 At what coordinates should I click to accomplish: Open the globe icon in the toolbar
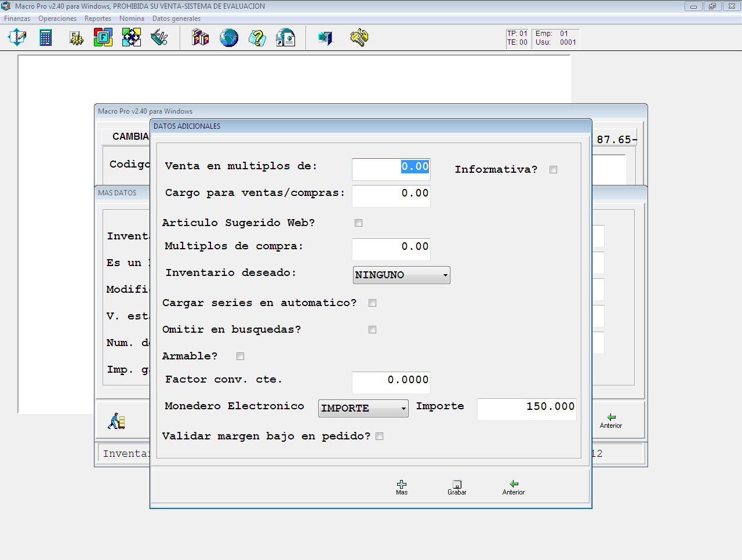[x=229, y=38]
